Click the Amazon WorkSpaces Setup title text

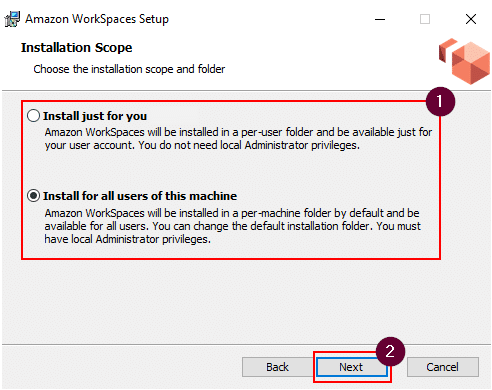[x=97, y=19]
